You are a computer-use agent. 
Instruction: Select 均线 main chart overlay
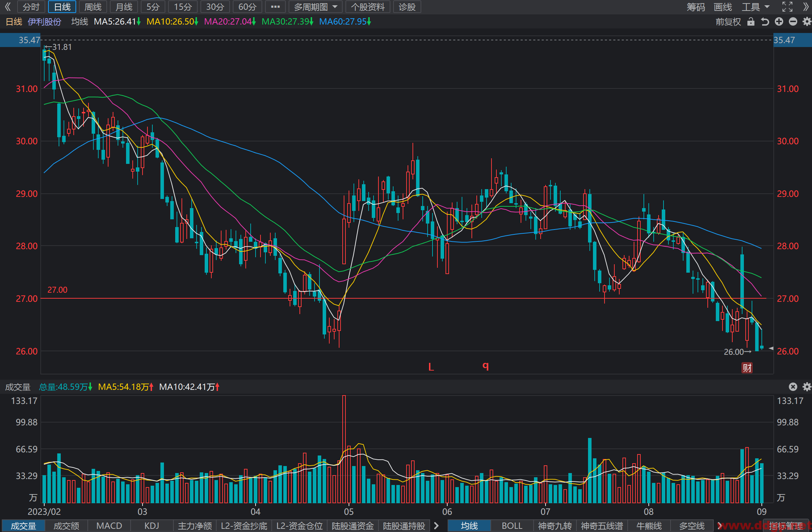coord(469,526)
